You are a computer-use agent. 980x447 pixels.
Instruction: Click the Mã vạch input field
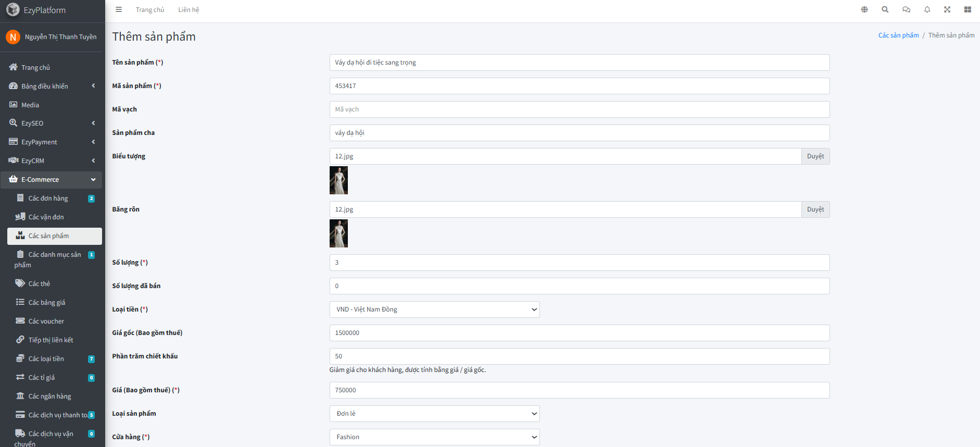coord(579,109)
